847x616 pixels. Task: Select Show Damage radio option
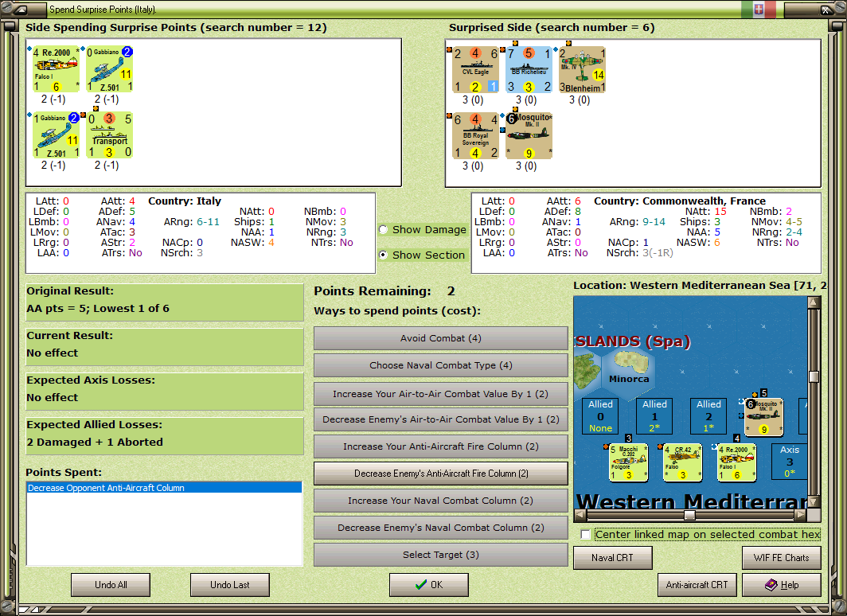tap(383, 229)
